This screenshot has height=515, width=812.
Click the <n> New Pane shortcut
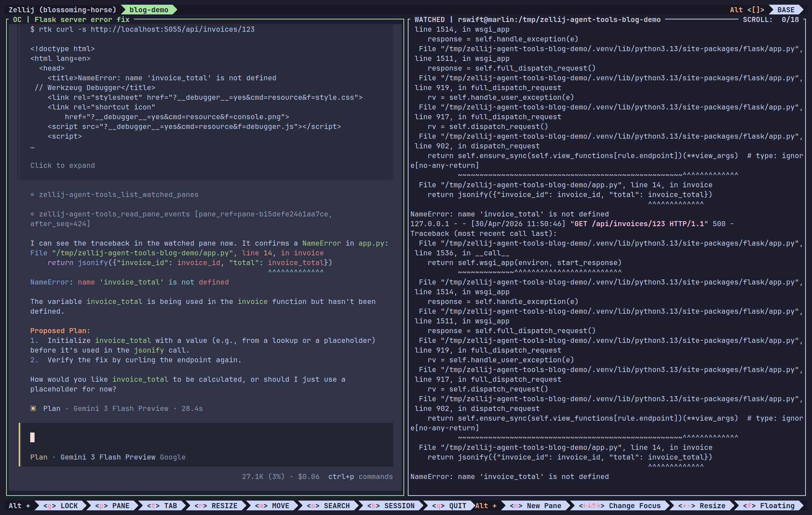click(536, 506)
